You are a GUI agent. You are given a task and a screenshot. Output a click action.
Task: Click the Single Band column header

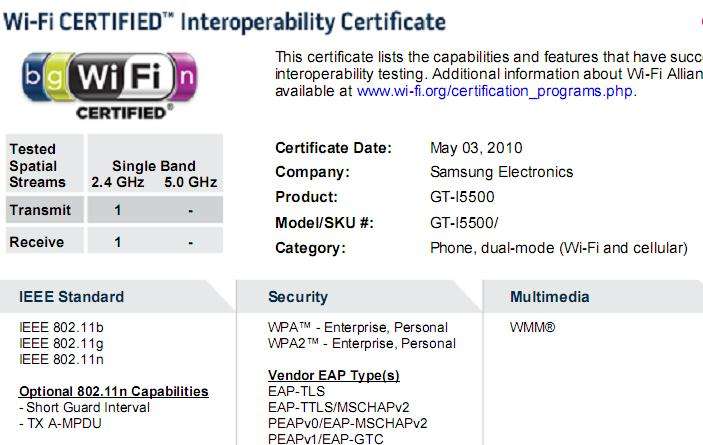pos(154,166)
